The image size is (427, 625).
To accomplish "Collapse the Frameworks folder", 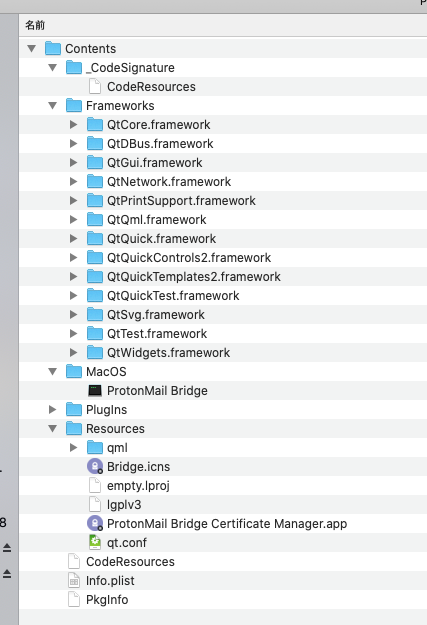I will click(52, 106).
